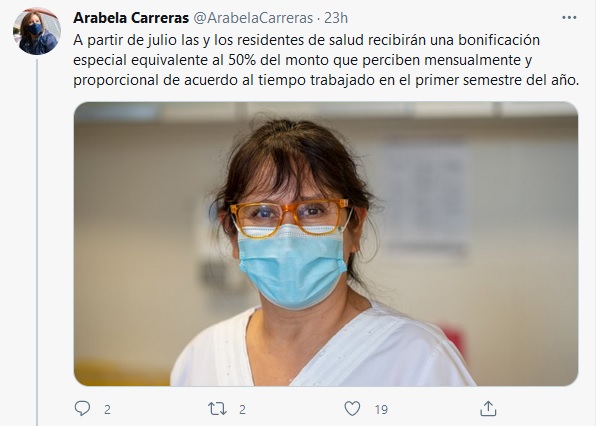Retweet this post using the retweet icon
The height and width of the screenshot is (426, 596).
point(217,409)
